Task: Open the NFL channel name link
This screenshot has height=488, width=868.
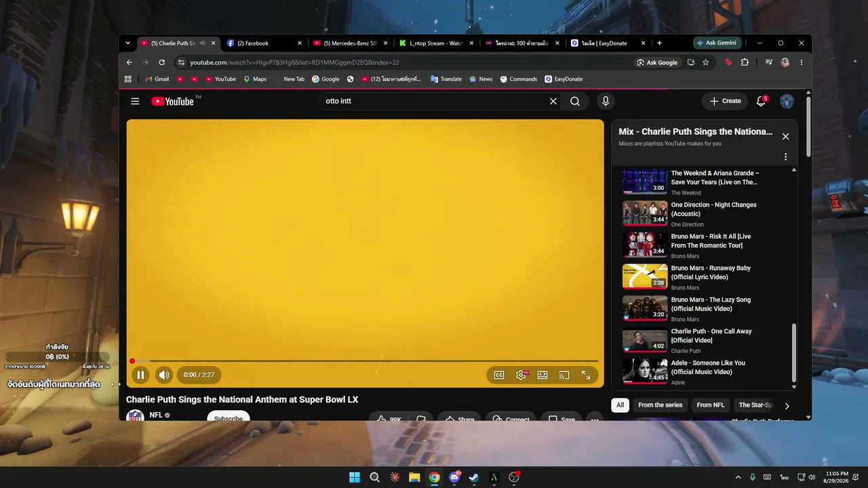Action: (x=156, y=415)
